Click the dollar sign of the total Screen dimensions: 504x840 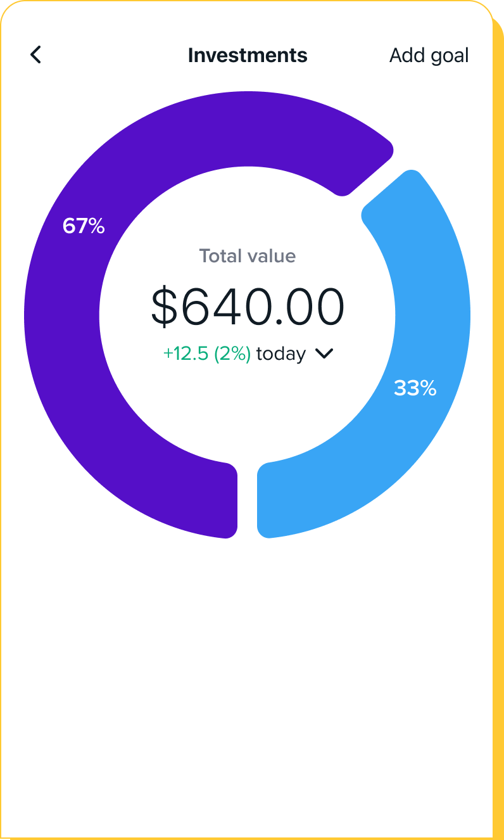point(163,308)
